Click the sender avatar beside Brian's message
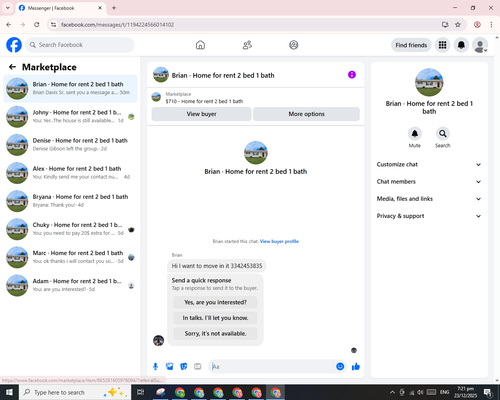This screenshot has width=500, height=400. click(158, 340)
